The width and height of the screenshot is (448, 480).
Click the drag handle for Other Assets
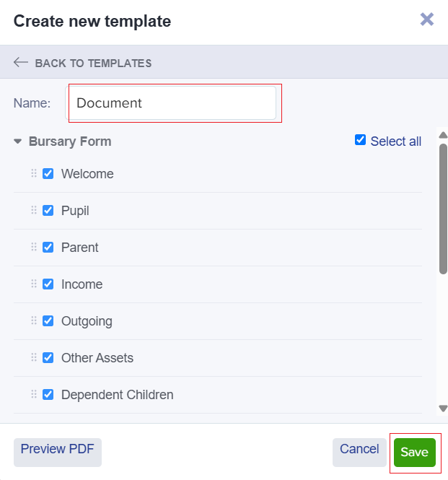[34, 357]
